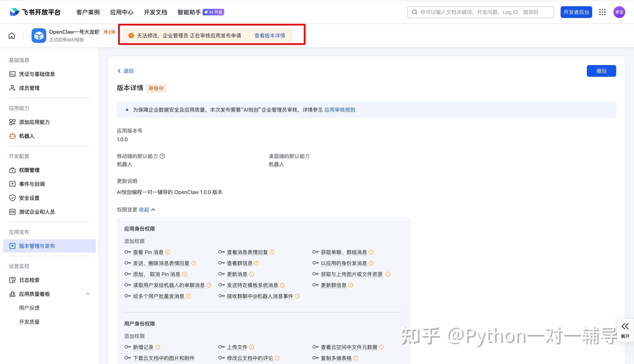Open the 应用审核规则 link
This screenshot has height=364, width=634.
coord(340,110)
